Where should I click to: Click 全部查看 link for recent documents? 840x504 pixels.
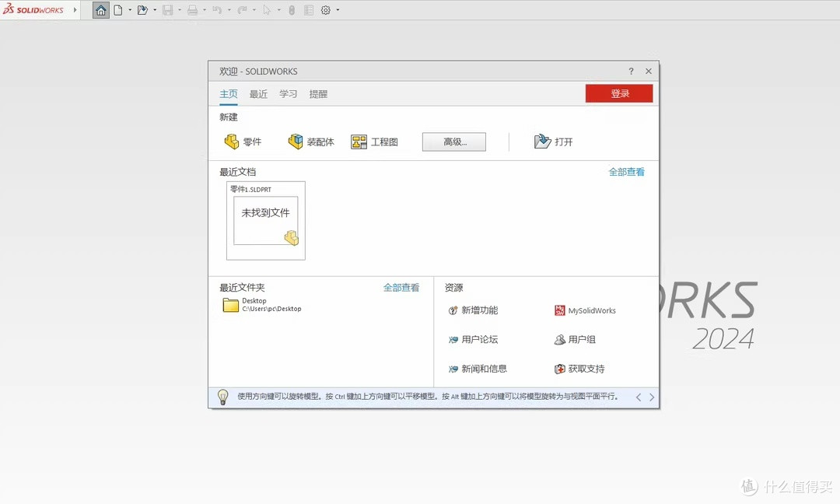[x=627, y=172]
